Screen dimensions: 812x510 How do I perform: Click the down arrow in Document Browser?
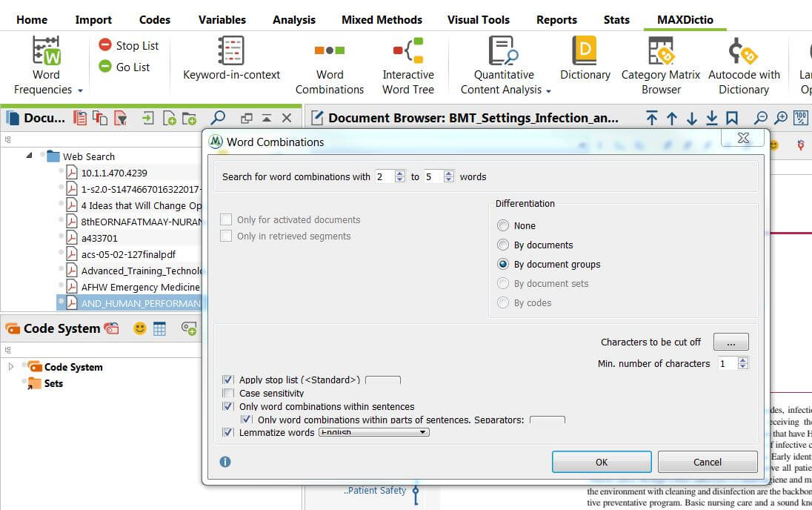[692, 119]
